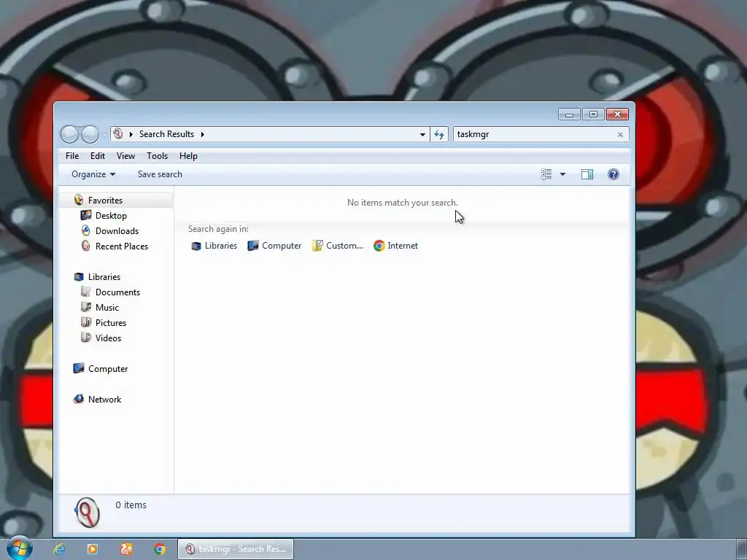Image resolution: width=747 pixels, height=560 pixels.
Task: Click the large search magnifier details icon
Action: click(88, 513)
